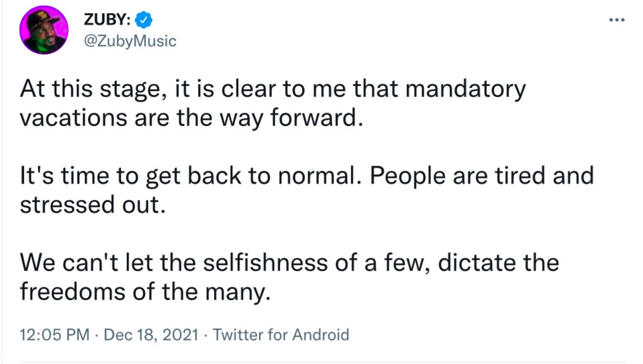Click the phrase "freedoms of the many."
The width and height of the screenshot is (643, 364).
click(x=145, y=292)
